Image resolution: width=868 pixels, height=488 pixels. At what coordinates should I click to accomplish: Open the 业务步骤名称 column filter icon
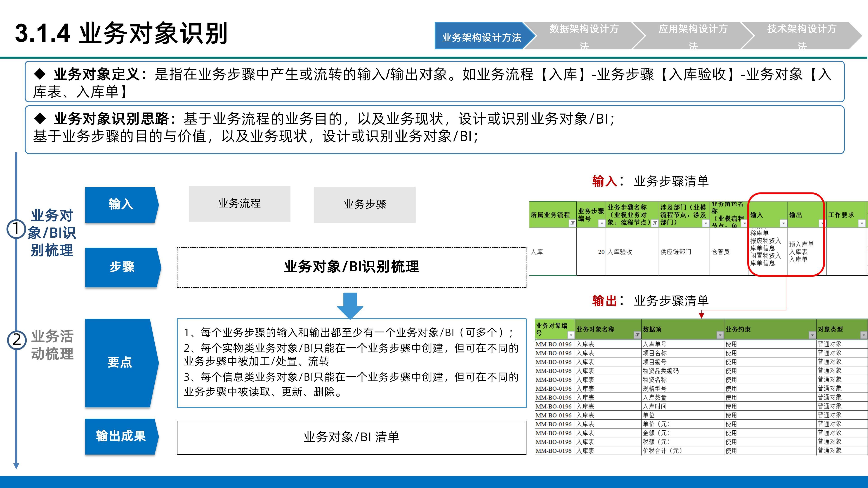coord(654,223)
